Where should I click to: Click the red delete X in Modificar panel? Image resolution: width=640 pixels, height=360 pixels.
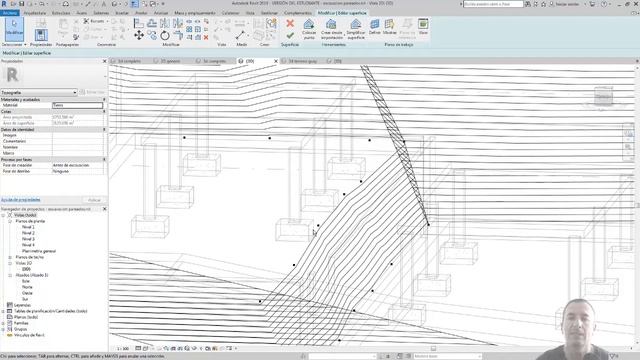pos(206,37)
